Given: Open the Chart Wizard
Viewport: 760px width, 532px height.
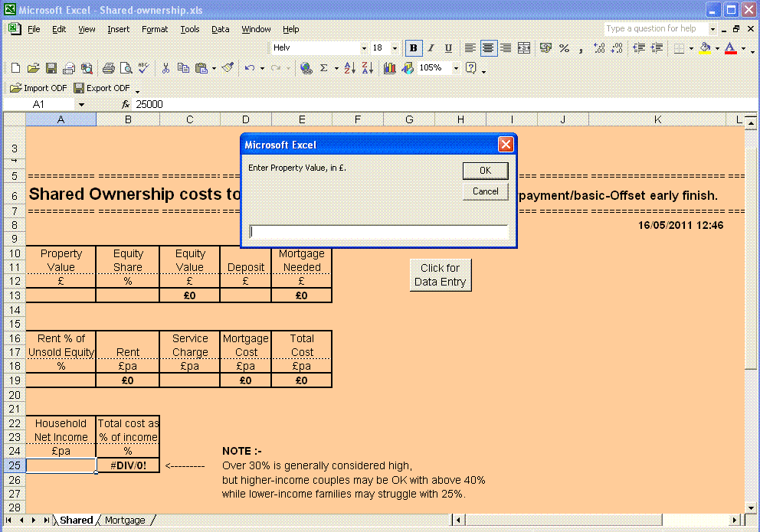Looking at the screenshot, I should (389, 68).
